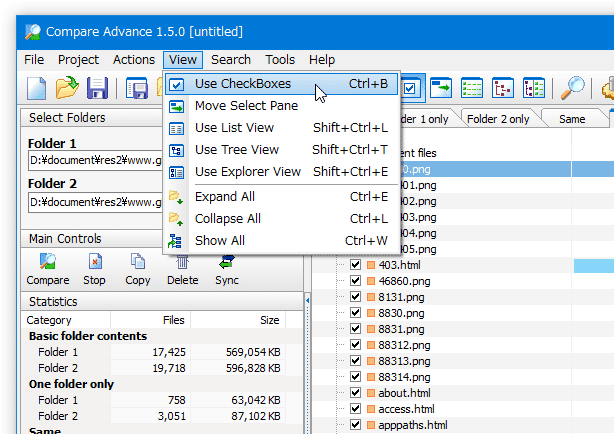Choose Expand All menu entry

[x=281, y=197]
